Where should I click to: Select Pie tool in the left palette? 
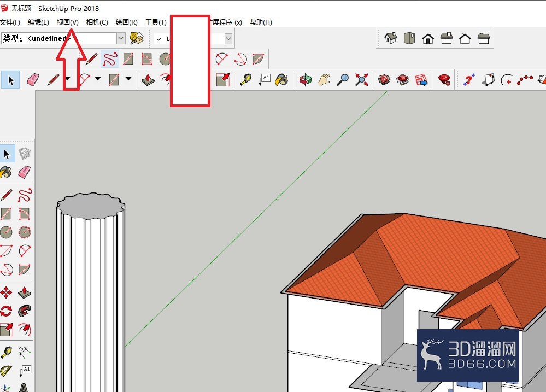click(25, 269)
